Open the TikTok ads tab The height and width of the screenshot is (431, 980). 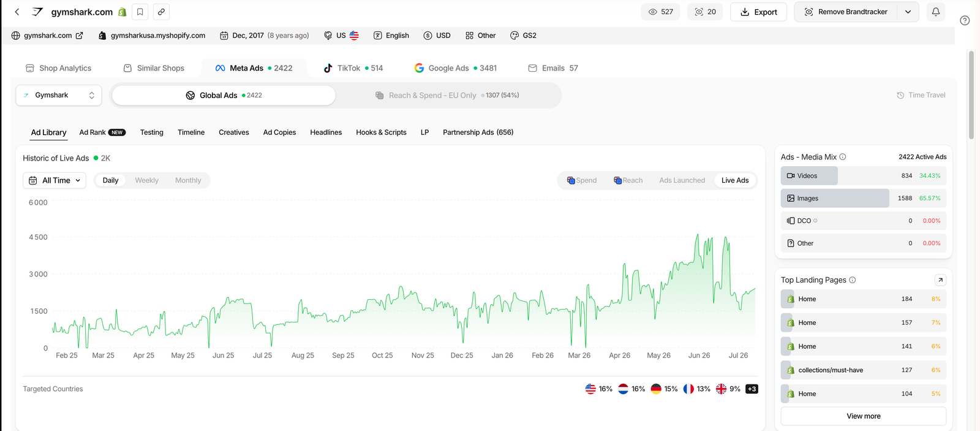[x=353, y=68]
